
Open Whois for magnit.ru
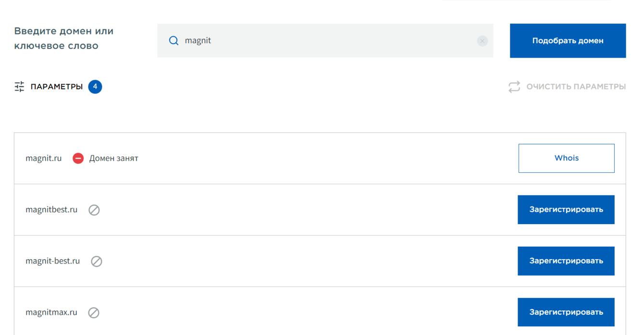pyautogui.click(x=566, y=158)
